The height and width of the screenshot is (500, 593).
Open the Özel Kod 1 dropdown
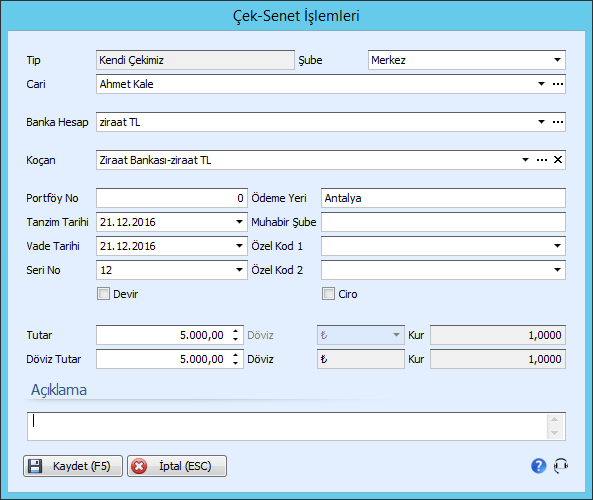(x=557, y=246)
